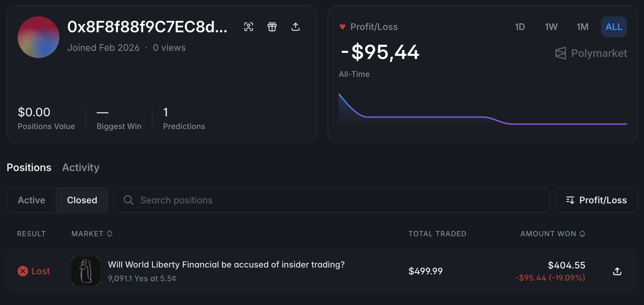The image size is (644, 305).
Task: Switch the positions filter to Active
Action: (32, 200)
